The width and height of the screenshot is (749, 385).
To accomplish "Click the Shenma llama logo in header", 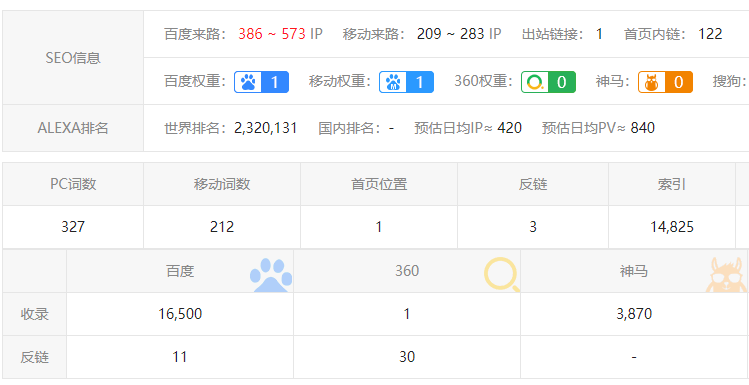I will pyautogui.click(x=726, y=275).
